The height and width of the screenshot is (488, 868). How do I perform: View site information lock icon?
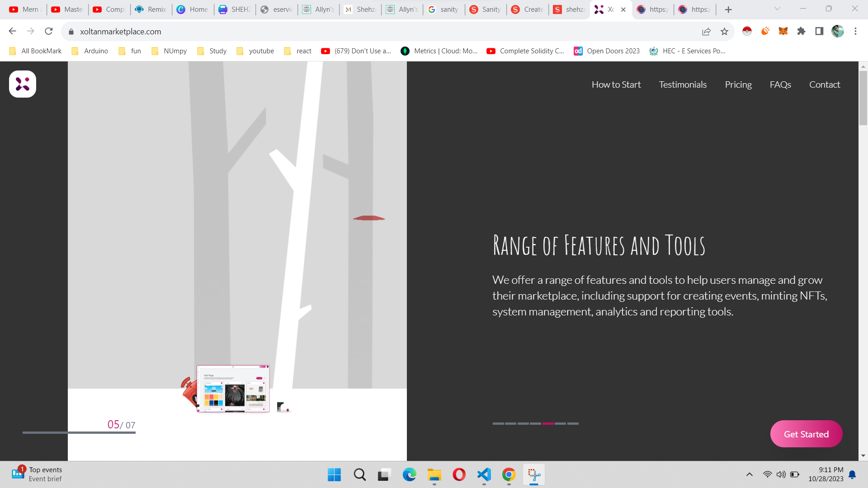pyautogui.click(x=71, y=32)
